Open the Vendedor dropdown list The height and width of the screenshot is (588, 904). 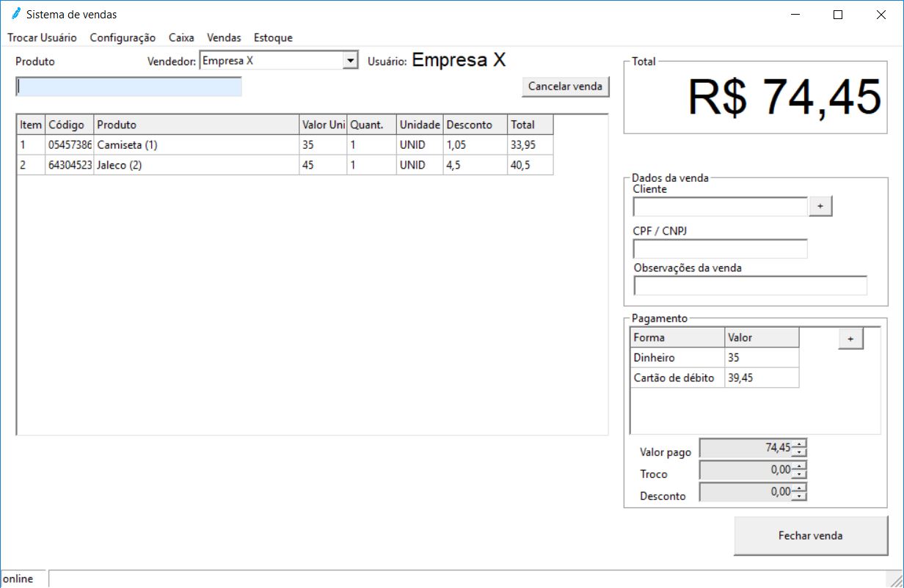tap(351, 61)
